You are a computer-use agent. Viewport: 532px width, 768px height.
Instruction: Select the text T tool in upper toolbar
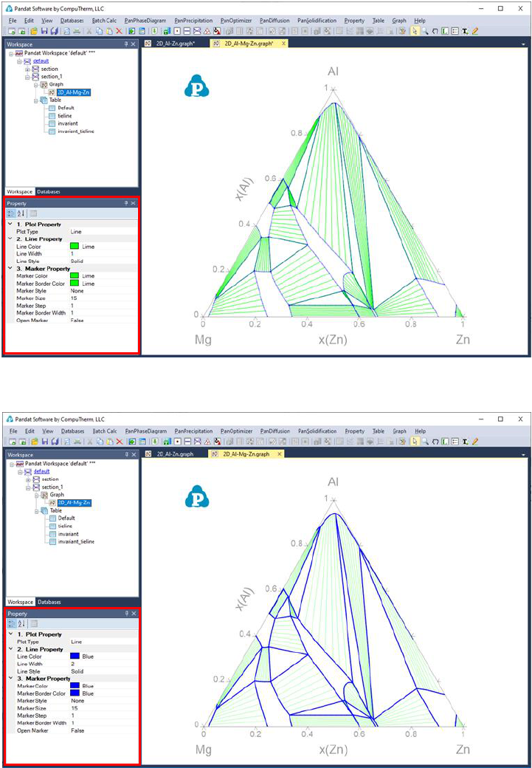click(x=464, y=31)
